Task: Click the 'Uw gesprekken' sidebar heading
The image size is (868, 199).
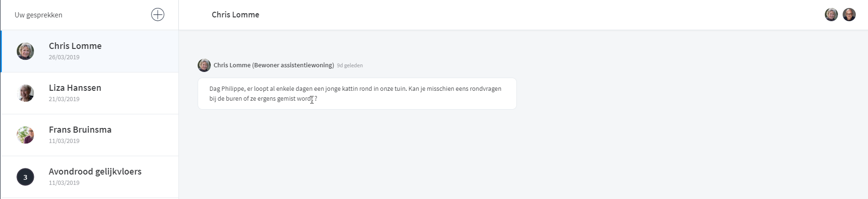Action: [38, 15]
